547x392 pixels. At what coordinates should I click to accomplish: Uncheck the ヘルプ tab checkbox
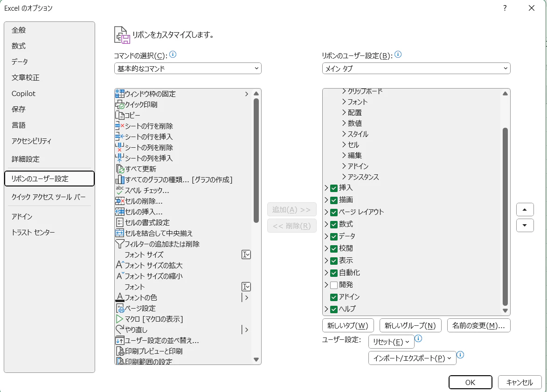pos(334,309)
